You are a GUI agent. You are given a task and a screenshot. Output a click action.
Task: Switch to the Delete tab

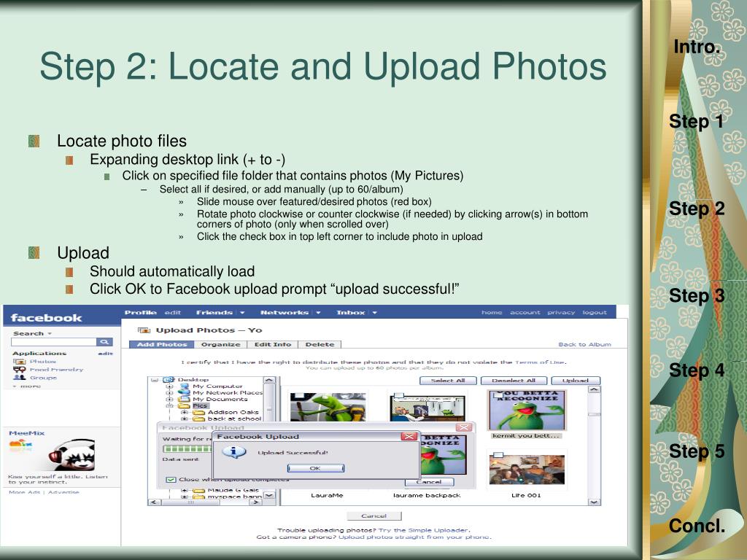point(320,344)
